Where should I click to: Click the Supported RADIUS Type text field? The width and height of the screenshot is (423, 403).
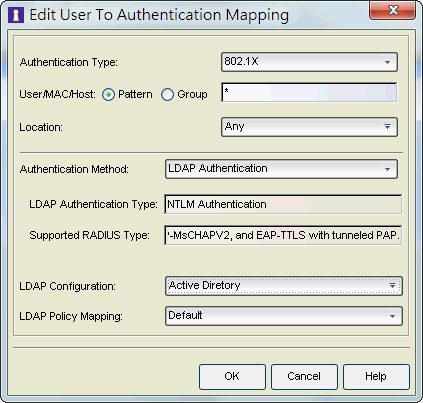click(283, 235)
